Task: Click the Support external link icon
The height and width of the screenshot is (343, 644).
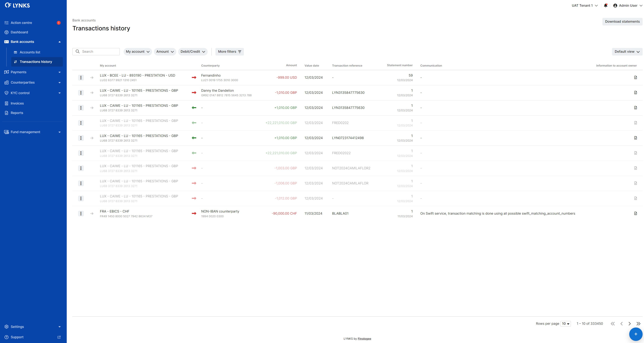Action: (59, 337)
